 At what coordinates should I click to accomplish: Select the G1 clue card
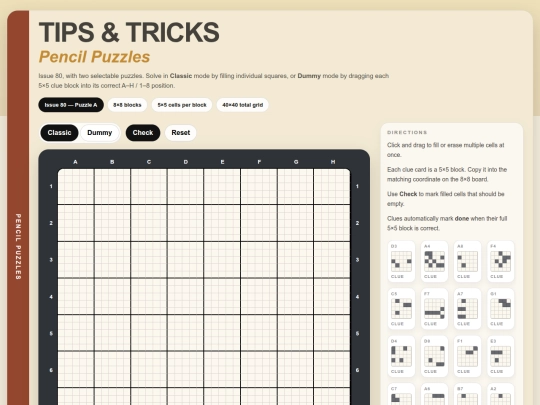(x=500, y=309)
